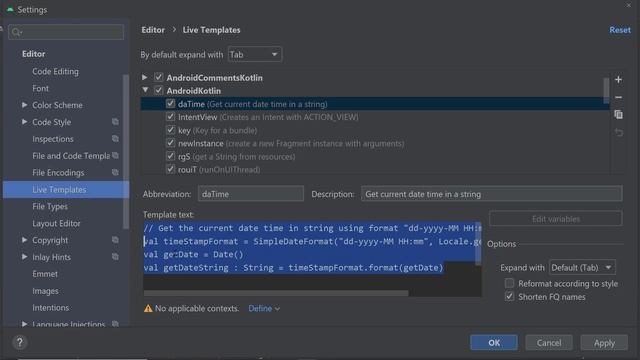Uncheck the IntentView template checkbox
This screenshot has width=640, height=360.
(x=170, y=117)
